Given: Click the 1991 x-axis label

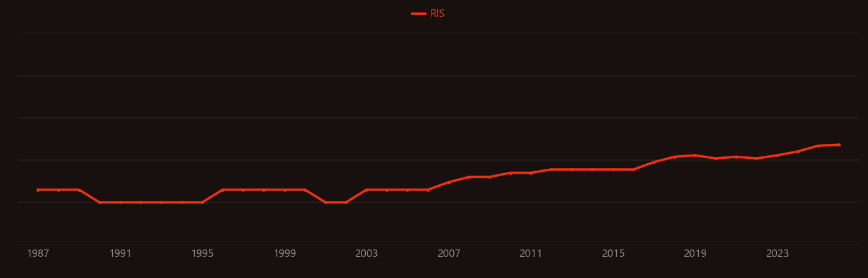Looking at the screenshot, I should point(120,254).
